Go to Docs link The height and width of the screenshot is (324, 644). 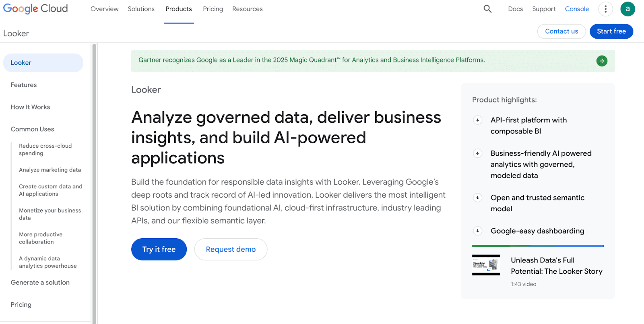pyautogui.click(x=516, y=9)
